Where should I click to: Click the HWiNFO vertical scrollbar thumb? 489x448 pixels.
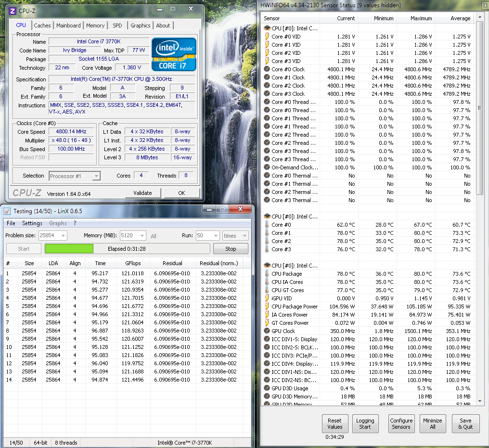(480, 108)
